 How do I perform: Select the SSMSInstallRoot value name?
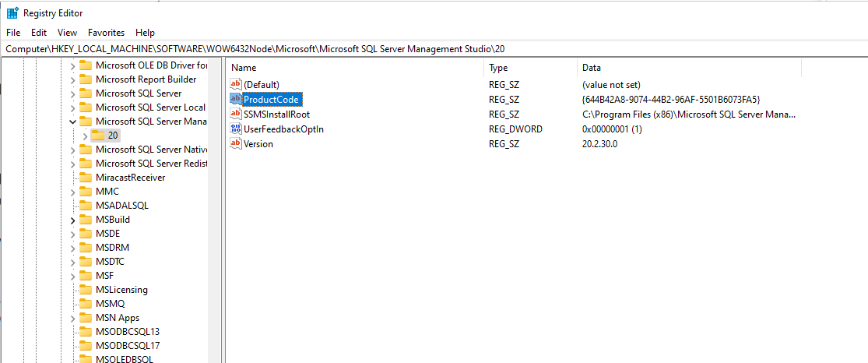(277, 115)
